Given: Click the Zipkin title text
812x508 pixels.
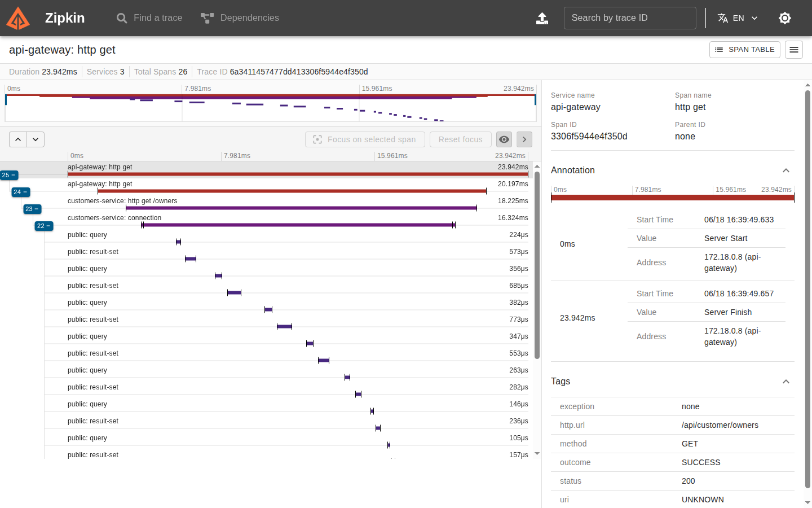Looking at the screenshot, I should click(65, 18).
